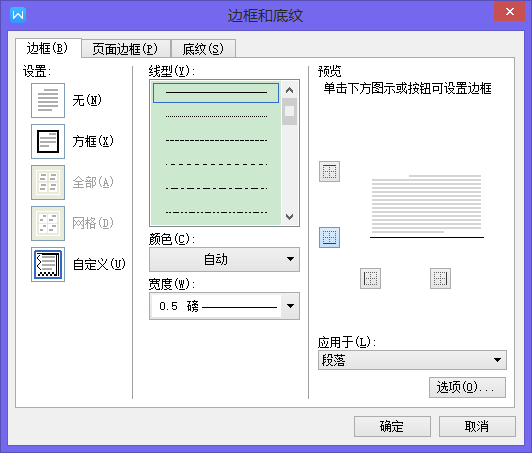Click the disabled 全部 (All) setting icon
This screenshot has height=453, width=532.
[48, 183]
